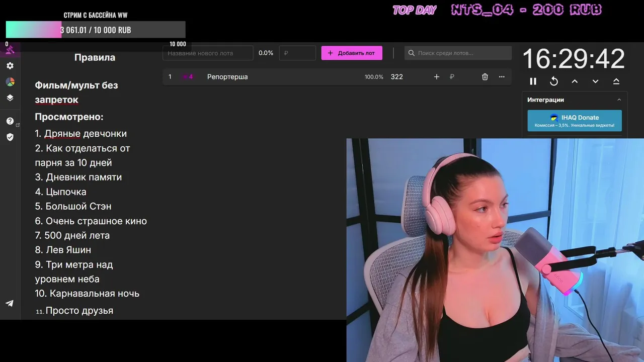Click the 322 amount in lot row
The height and width of the screenshot is (362, 644).
point(396,77)
